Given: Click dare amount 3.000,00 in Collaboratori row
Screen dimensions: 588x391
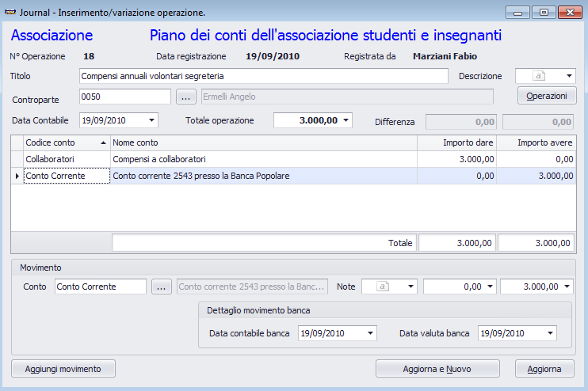Looking at the screenshot, I should coord(456,159).
